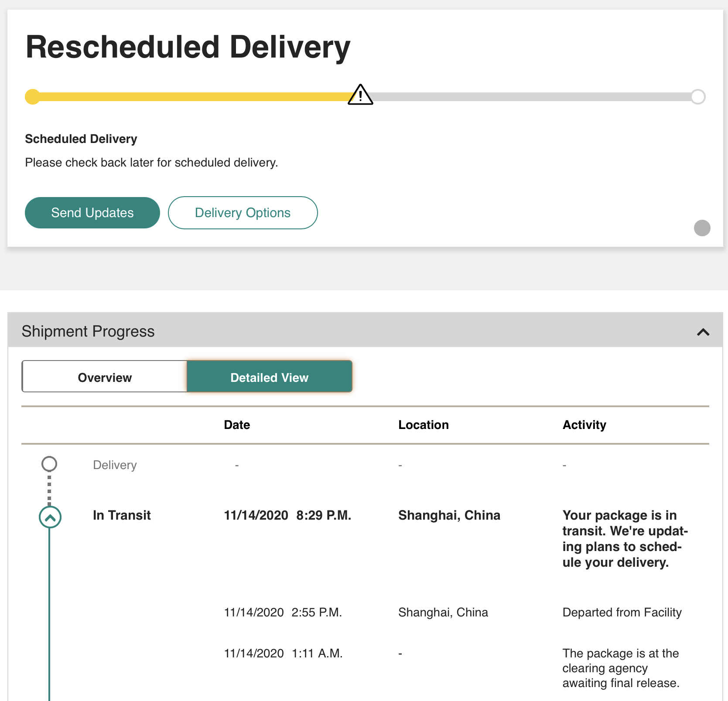728x701 pixels.
Task: Click the 11/14/2020 8:29 P.M. date entry
Action: tap(287, 515)
